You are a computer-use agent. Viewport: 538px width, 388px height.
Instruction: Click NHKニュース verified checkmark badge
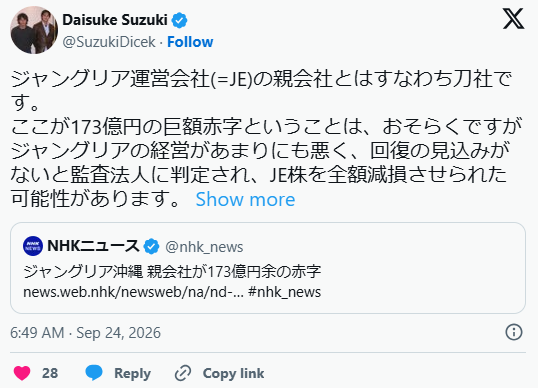click(x=151, y=246)
